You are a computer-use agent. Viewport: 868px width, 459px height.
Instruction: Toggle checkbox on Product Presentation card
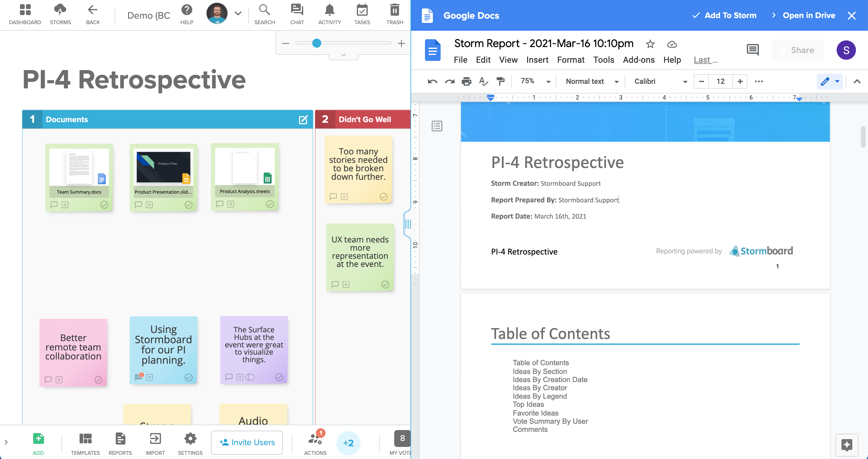coord(188,204)
